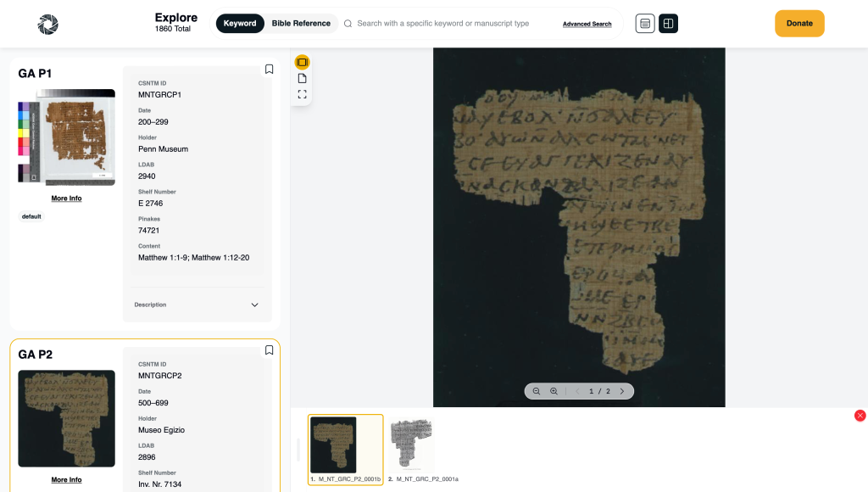Image resolution: width=868 pixels, height=492 pixels.
Task: Open thumbnail M_NT_GRC_P2_0001a
Action: pyautogui.click(x=411, y=444)
